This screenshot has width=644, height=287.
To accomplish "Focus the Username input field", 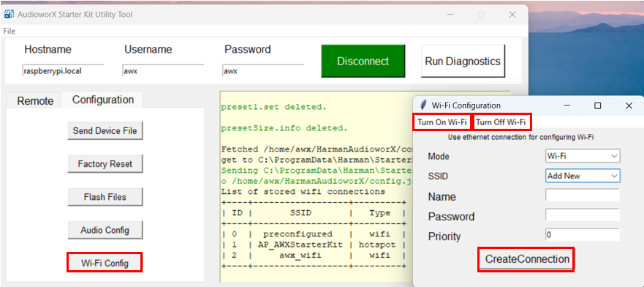I will pyautogui.click(x=163, y=71).
